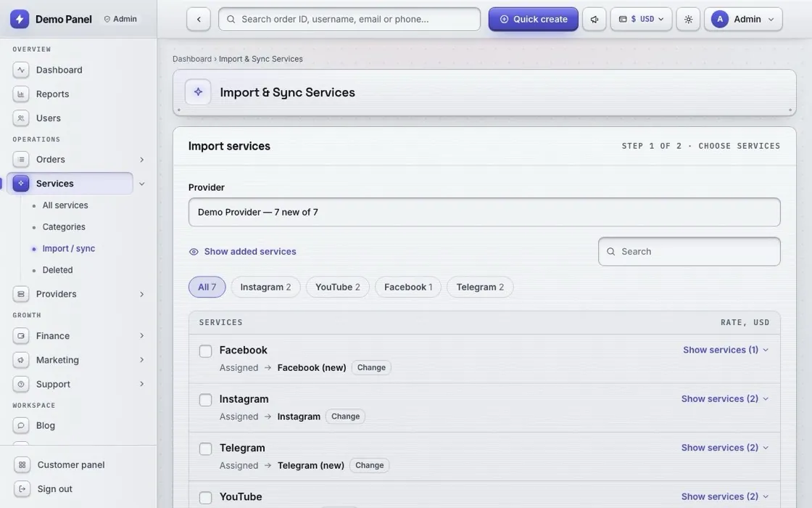Toggle Show added services
This screenshot has width=812, height=508.
click(x=243, y=251)
